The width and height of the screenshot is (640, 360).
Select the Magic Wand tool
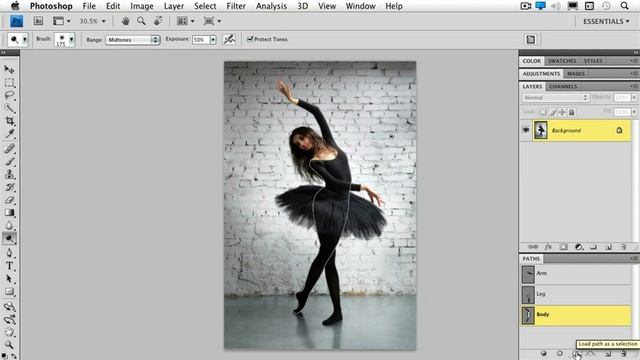[9, 108]
